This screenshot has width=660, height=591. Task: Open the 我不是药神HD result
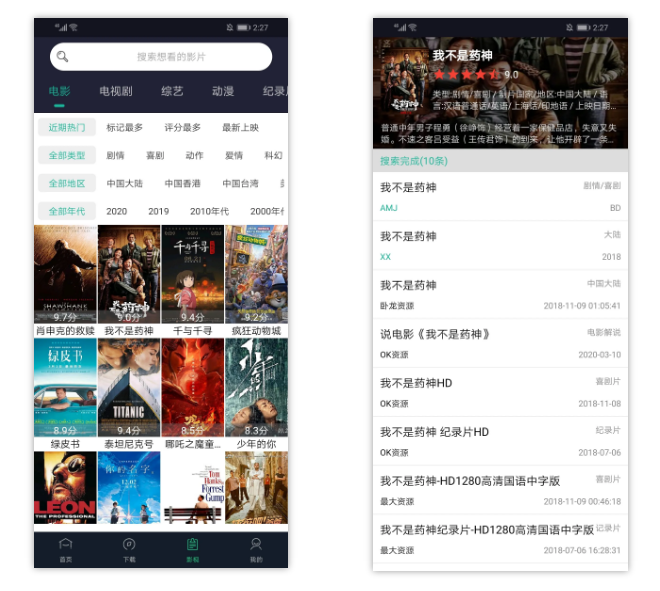[500, 392]
